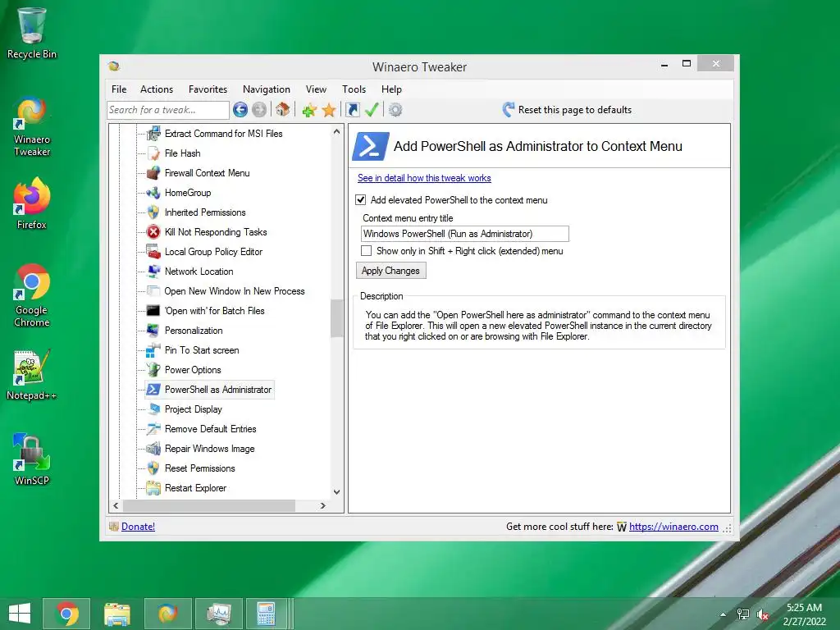
Task: Click the HomeGroup tree icon
Action: tap(153, 193)
